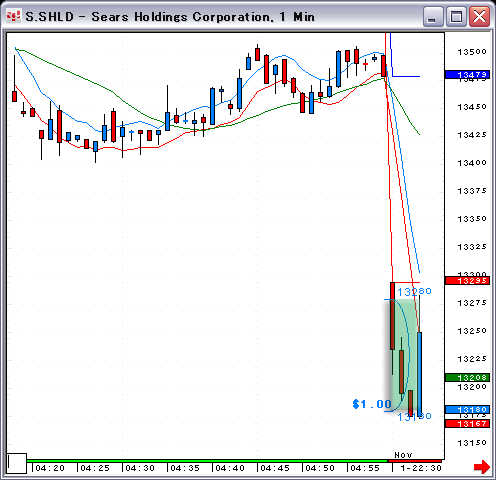Click the 13275 price scale label
The height and width of the screenshot is (480, 496).
pyautogui.click(x=472, y=303)
